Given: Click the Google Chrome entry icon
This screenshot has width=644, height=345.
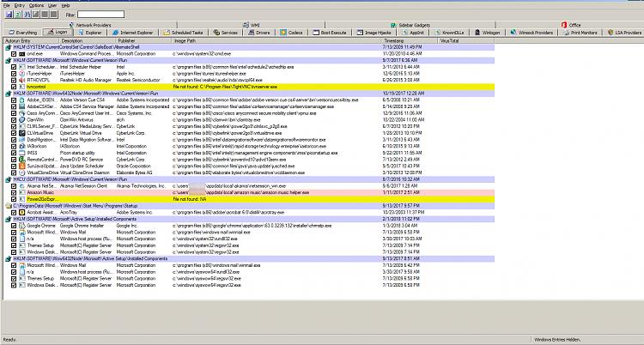Looking at the screenshot, I should tap(21, 226).
